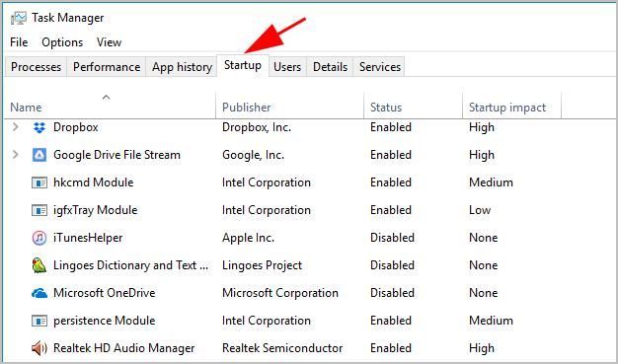Viewport: 618px width, 364px height.
Task: Select the Microsoft OneDrive cloud icon
Action: (x=39, y=293)
